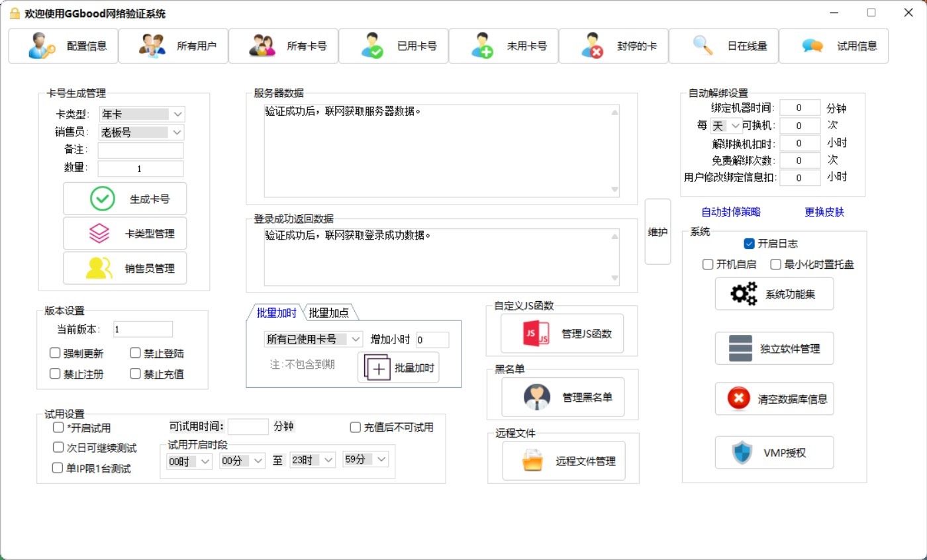Open the VMP授权 shield icon

tap(742, 453)
